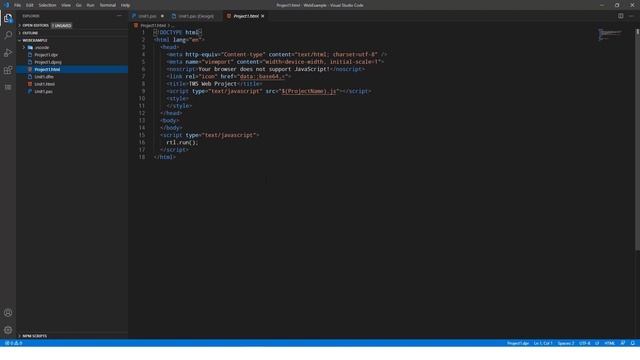Click Project1.dpr in status bar
This screenshot has height=360, width=640.
coord(518,343)
